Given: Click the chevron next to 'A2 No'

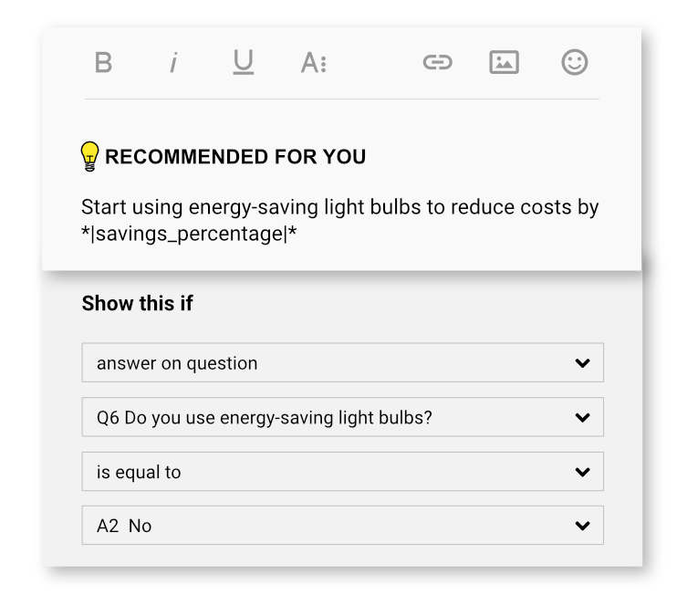Looking at the screenshot, I should click(583, 526).
